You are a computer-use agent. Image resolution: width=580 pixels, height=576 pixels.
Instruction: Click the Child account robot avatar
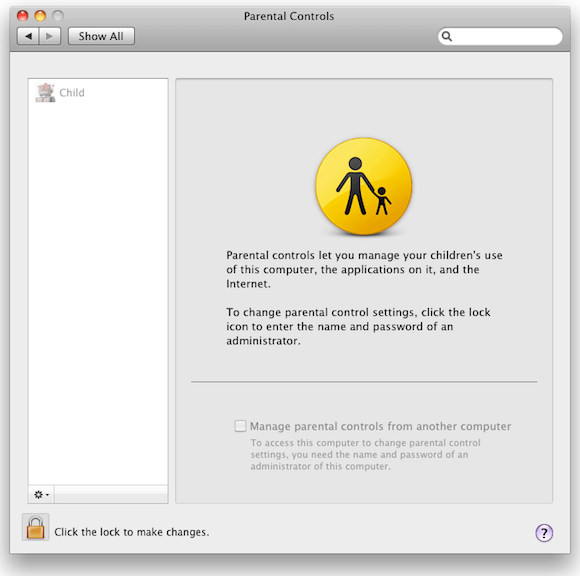(x=45, y=92)
